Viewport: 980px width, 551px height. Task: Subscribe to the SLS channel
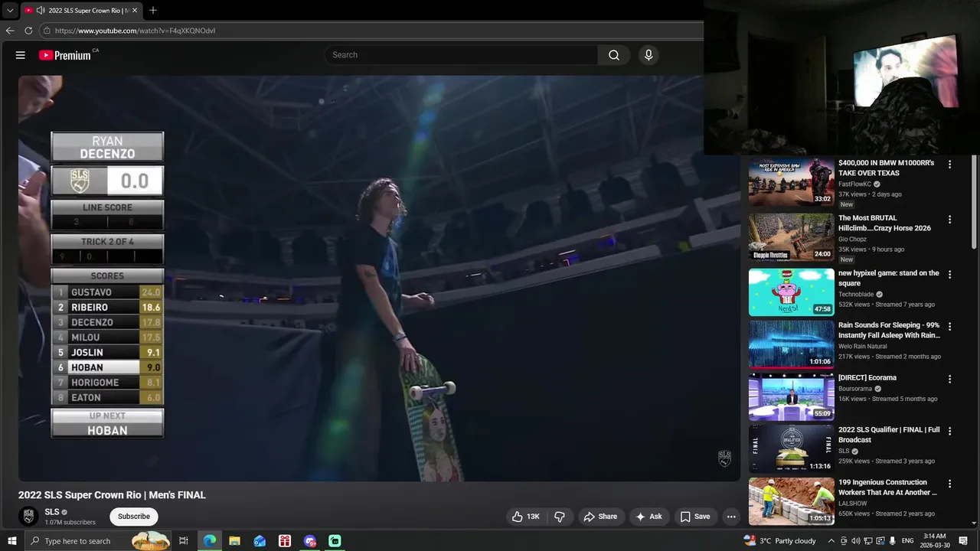click(x=134, y=517)
